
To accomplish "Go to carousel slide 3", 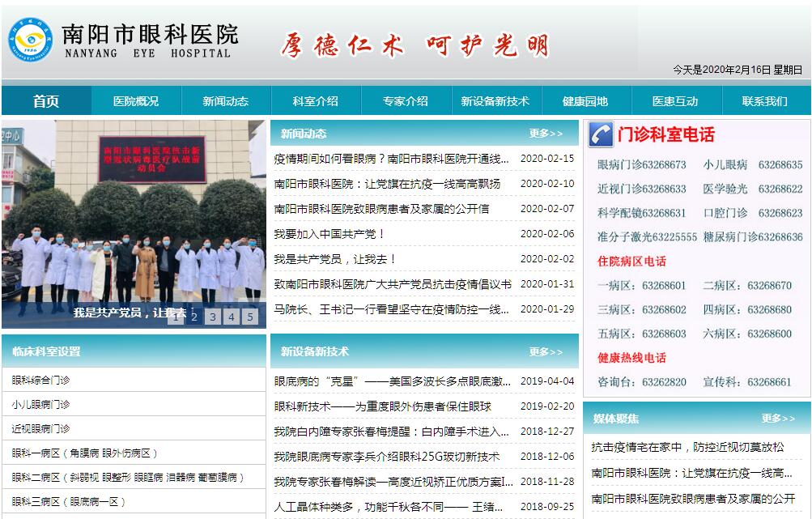I will pyautogui.click(x=213, y=317).
